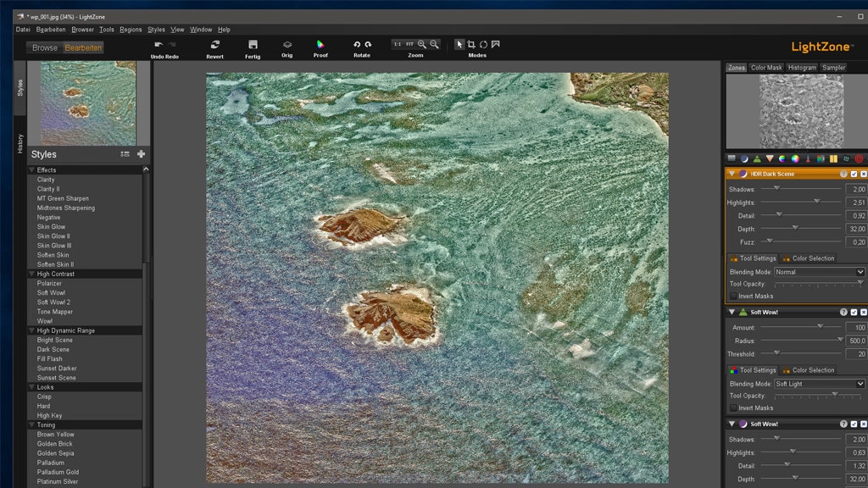The width and height of the screenshot is (868, 488).
Task: Click the Revert toolbar icon
Action: [214, 44]
